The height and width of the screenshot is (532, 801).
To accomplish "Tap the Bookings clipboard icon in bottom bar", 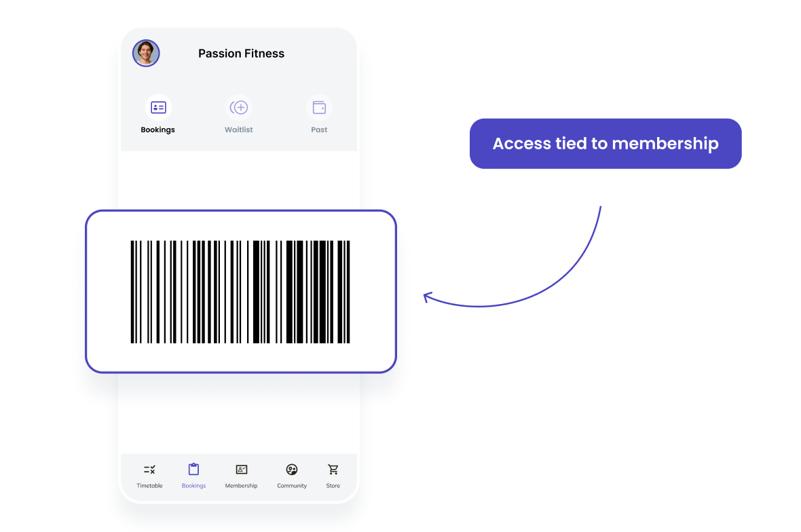I will coord(193,469).
